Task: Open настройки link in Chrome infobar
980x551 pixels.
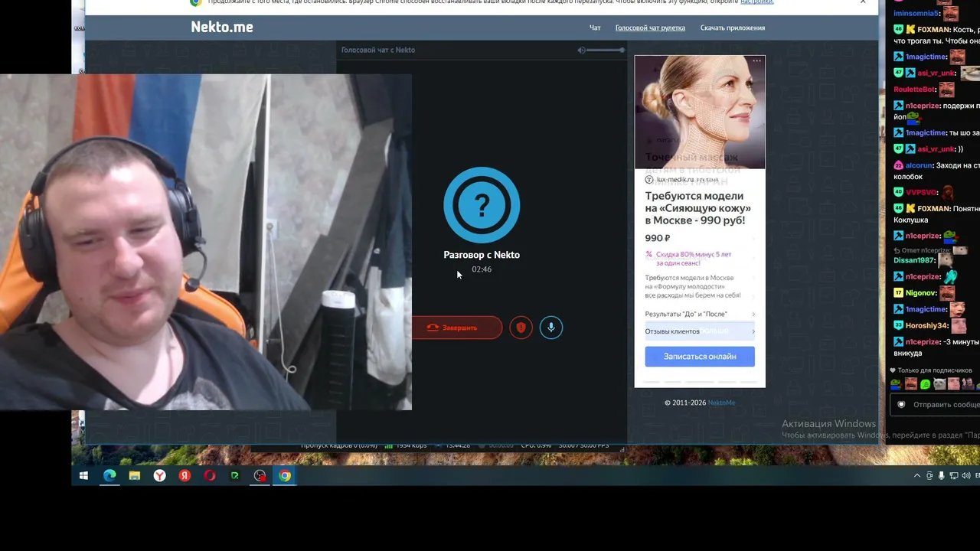Action: (x=756, y=2)
